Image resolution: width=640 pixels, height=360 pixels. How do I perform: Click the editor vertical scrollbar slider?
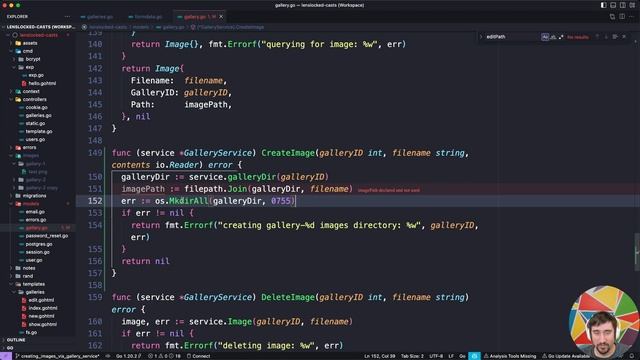pyautogui.click(x=637, y=252)
